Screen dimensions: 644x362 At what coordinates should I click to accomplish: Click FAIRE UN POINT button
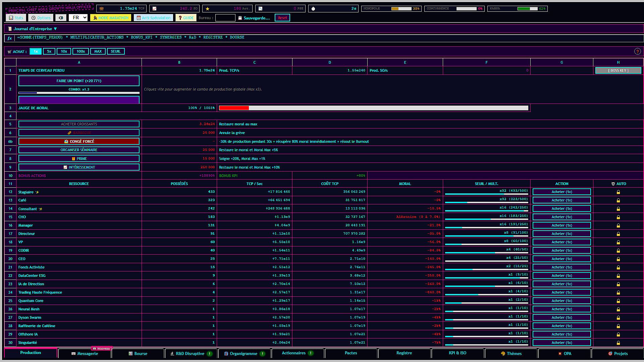(x=79, y=81)
